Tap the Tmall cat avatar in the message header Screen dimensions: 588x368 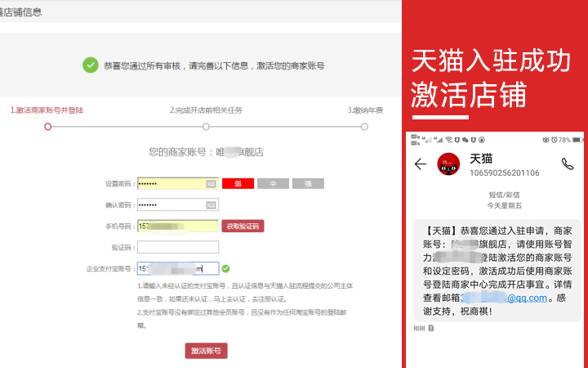pyautogui.click(x=448, y=164)
